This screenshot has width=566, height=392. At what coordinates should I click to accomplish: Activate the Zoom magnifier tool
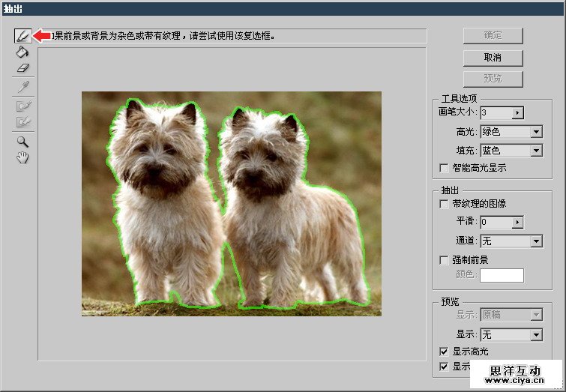pos(22,141)
